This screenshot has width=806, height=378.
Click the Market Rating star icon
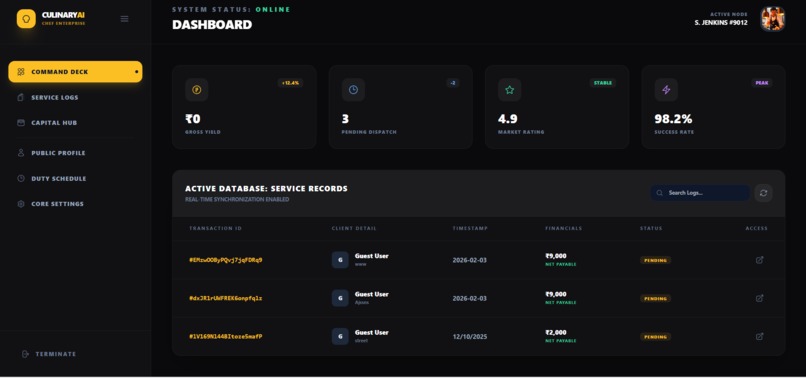pyautogui.click(x=509, y=90)
